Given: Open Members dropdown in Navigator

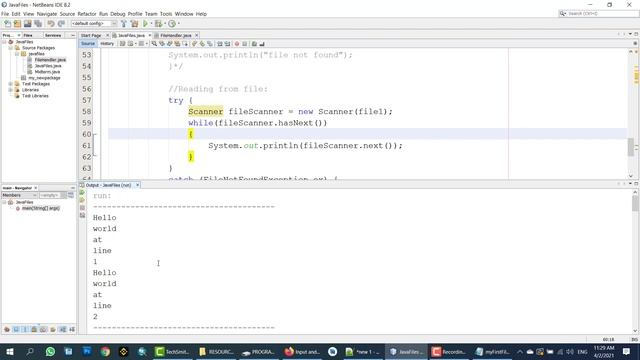Looking at the screenshot, I should [20, 195].
